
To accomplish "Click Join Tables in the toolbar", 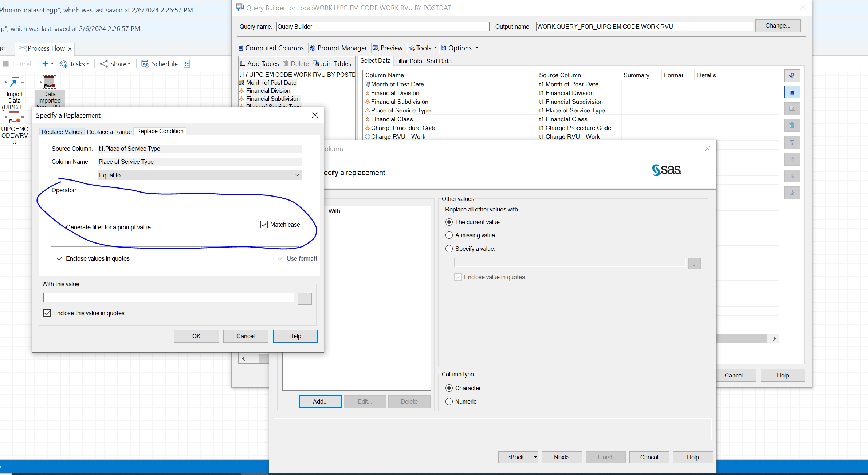I will point(332,64).
